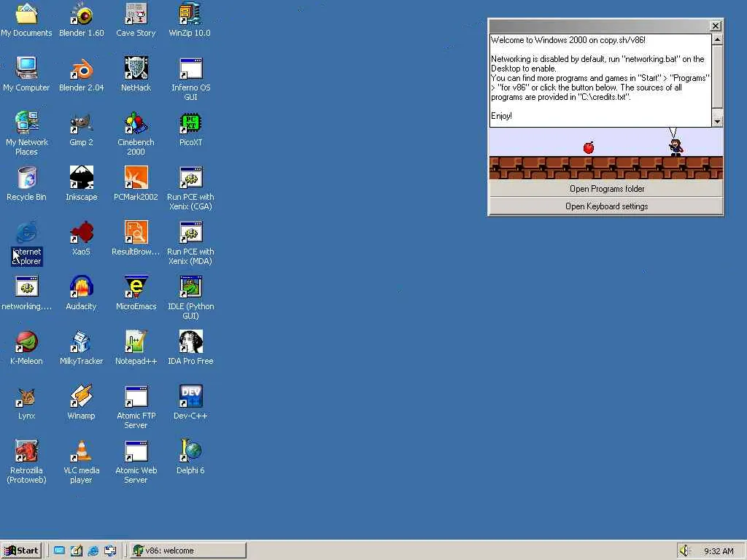Select My Network Places icon
The width and height of the screenshot is (747, 560).
coord(27,122)
